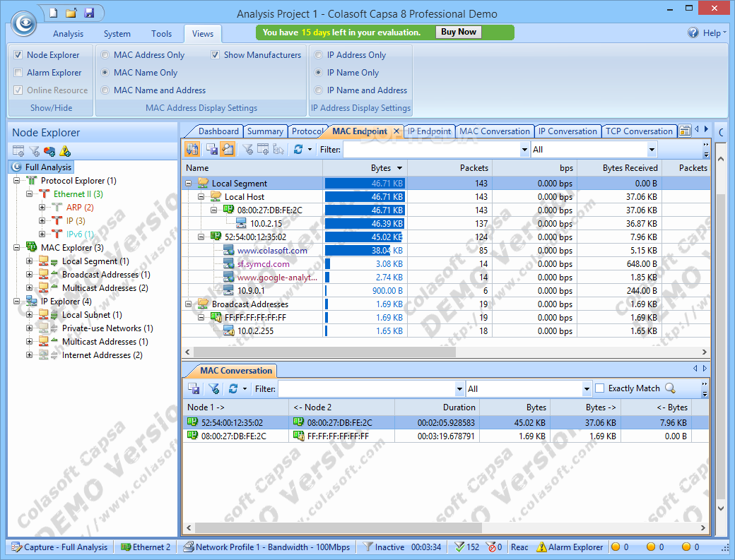Toggle the hierarchy display icon in MAC Endpoint toolbar
Image resolution: width=735 pixels, height=560 pixels.
(192, 150)
